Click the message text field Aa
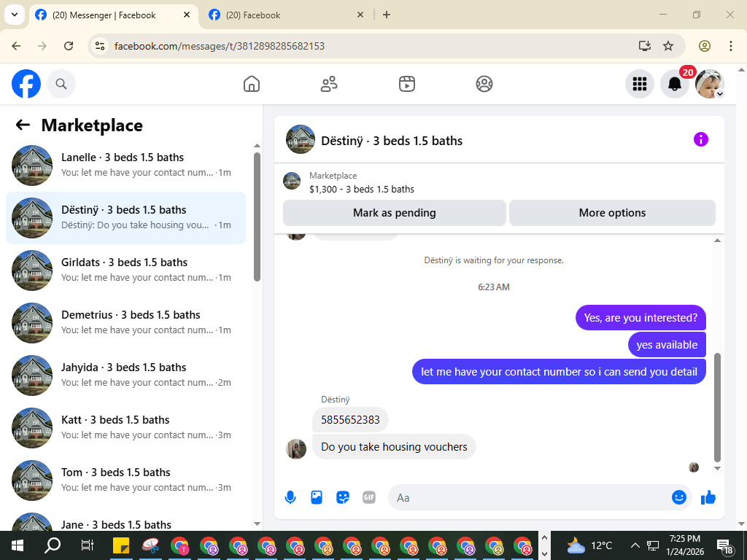Screen dimensions: 747x560 529,497
